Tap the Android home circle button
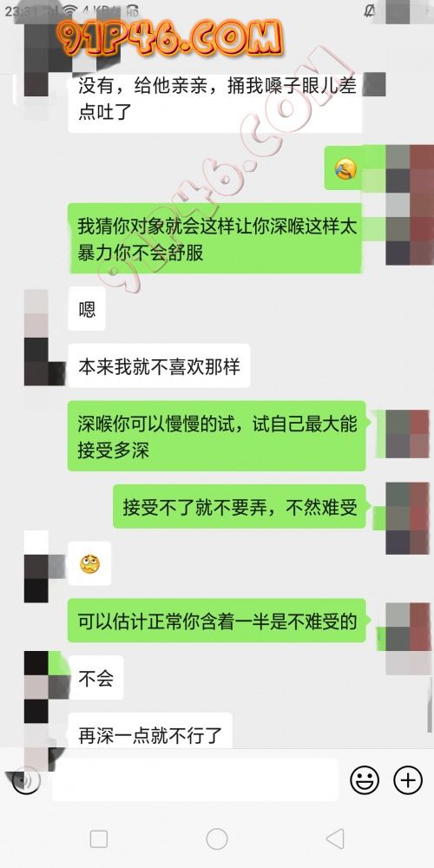Screen dimensions: 434x868 point(217,838)
